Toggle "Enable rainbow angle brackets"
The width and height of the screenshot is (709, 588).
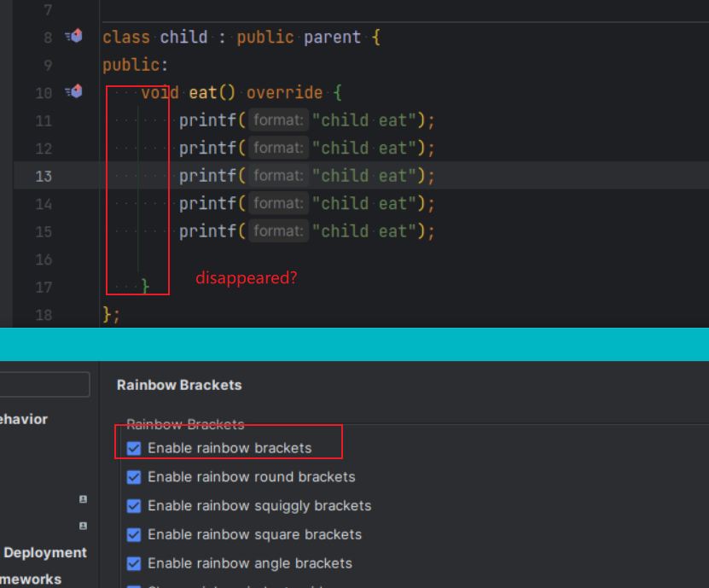(134, 563)
